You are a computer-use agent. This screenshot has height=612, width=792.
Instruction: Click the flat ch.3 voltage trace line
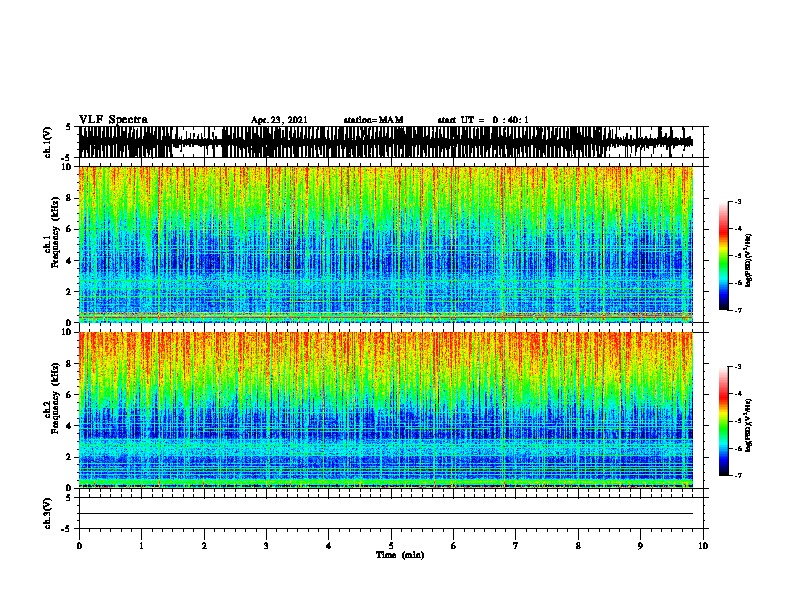pyautogui.click(x=386, y=514)
